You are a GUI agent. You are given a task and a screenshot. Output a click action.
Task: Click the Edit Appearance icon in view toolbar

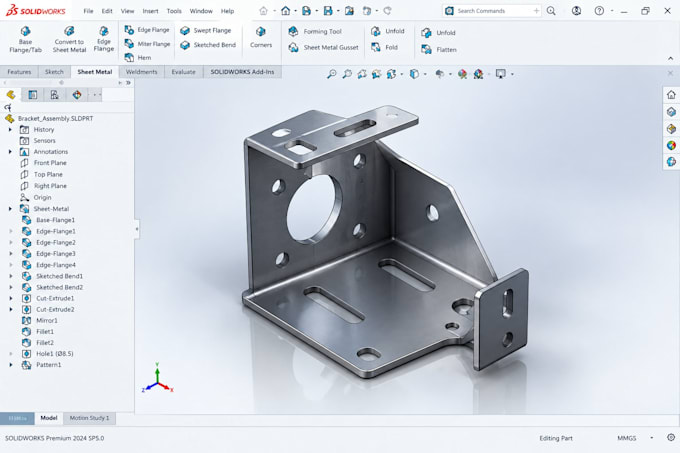(x=462, y=74)
